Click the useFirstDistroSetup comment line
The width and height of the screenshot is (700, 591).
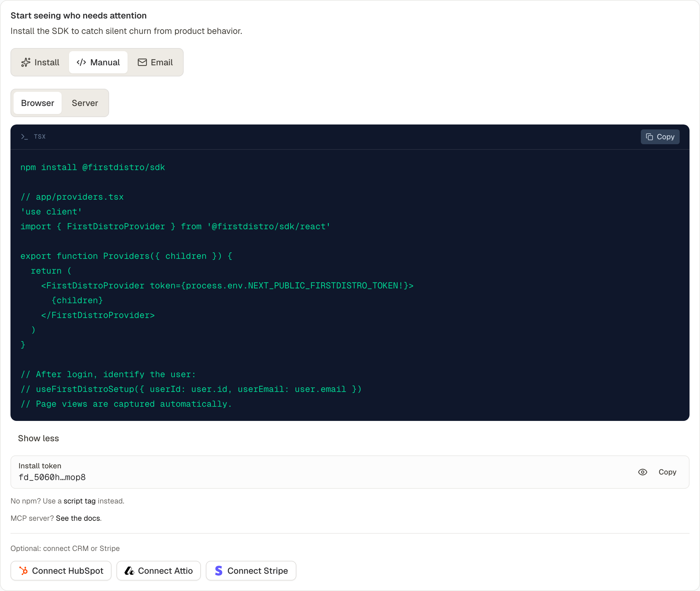point(191,389)
